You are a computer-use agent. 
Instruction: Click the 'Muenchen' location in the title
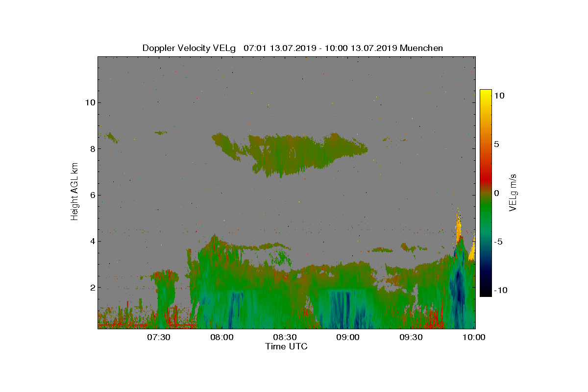click(421, 48)
